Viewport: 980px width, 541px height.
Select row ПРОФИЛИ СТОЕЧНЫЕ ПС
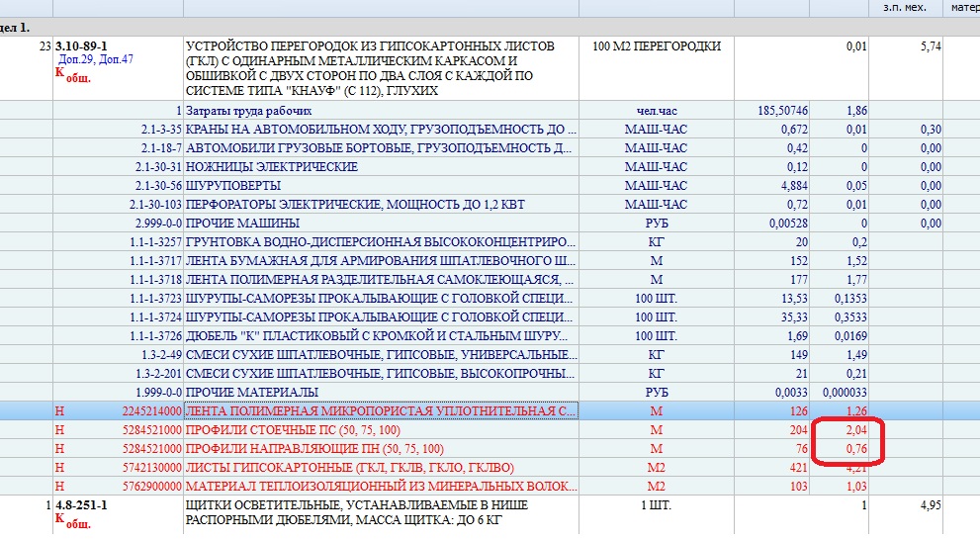coord(490,429)
